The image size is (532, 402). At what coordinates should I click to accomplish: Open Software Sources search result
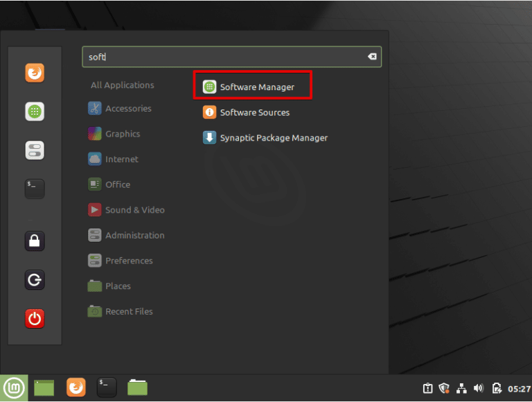(x=254, y=112)
